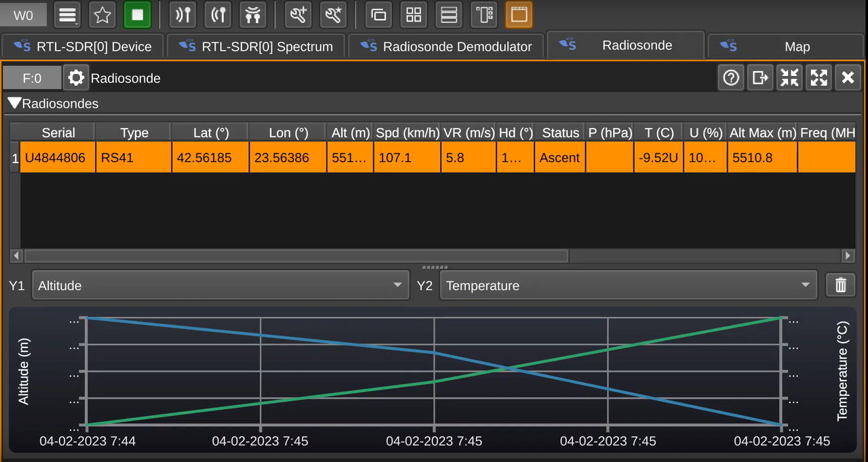Stop acquisition with the green square button
This screenshot has height=462, width=868.
138,14
